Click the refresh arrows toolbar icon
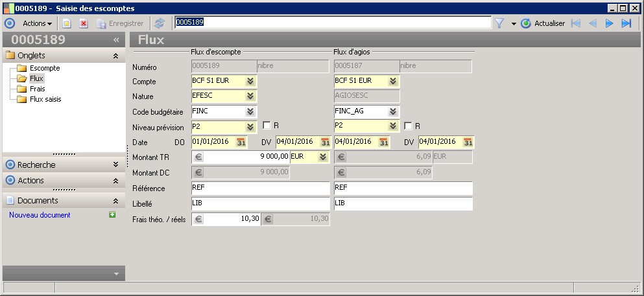 point(159,23)
